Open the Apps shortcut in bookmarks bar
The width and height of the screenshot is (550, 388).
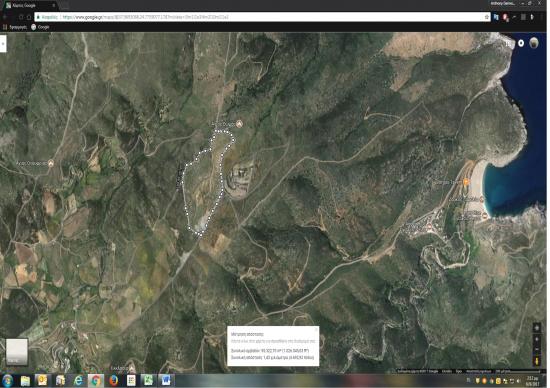click(x=15, y=27)
